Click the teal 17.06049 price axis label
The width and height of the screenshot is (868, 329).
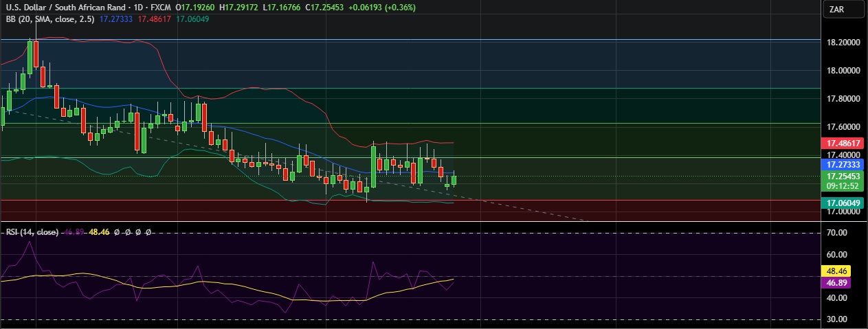(x=842, y=203)
